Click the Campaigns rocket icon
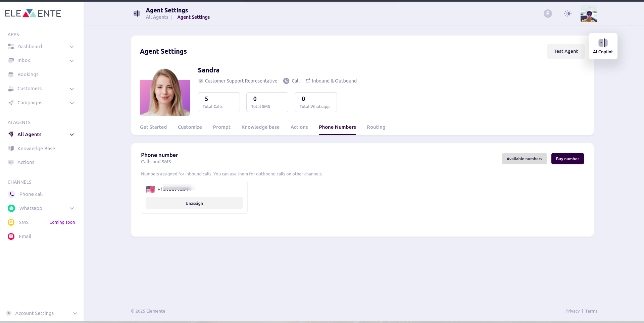Viewport: 644px width, 323px height. [x=11, y=103]
